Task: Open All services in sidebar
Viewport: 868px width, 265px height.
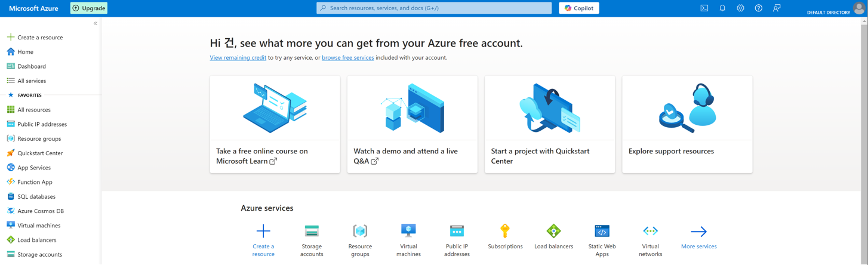Action: pyautogui.click(x=32, y=81)
